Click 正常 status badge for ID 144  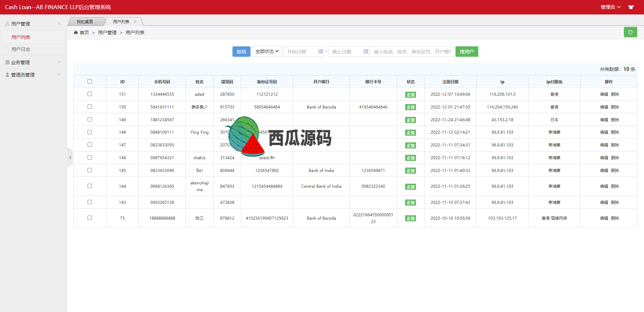pos(411,187)
